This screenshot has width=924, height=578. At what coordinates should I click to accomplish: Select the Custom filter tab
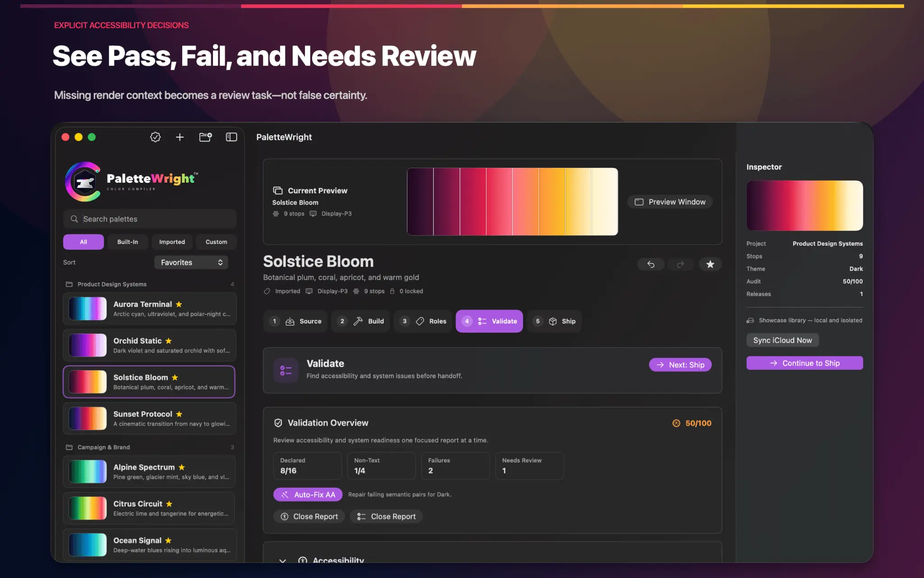[x=217, y=242]
